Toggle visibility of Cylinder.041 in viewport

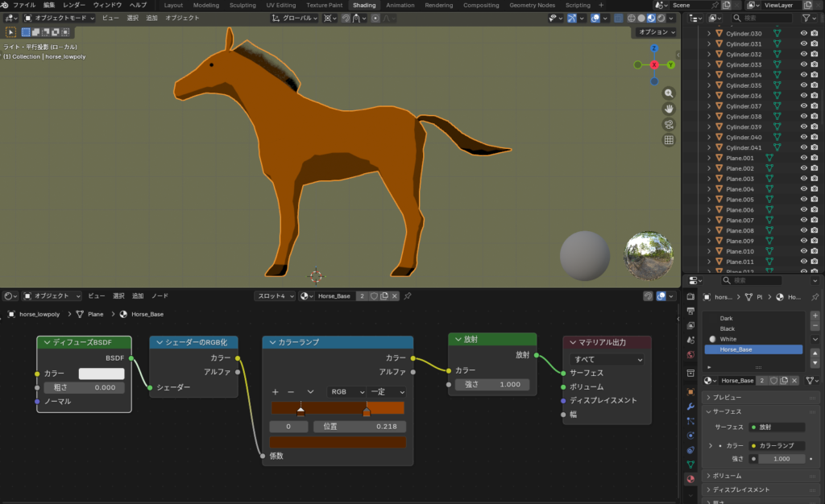coord(803,147)
